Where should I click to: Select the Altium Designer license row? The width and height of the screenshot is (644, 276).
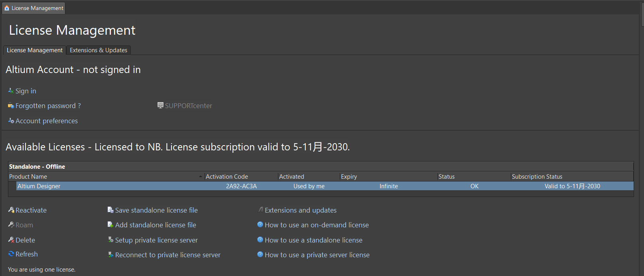point(325,186)
